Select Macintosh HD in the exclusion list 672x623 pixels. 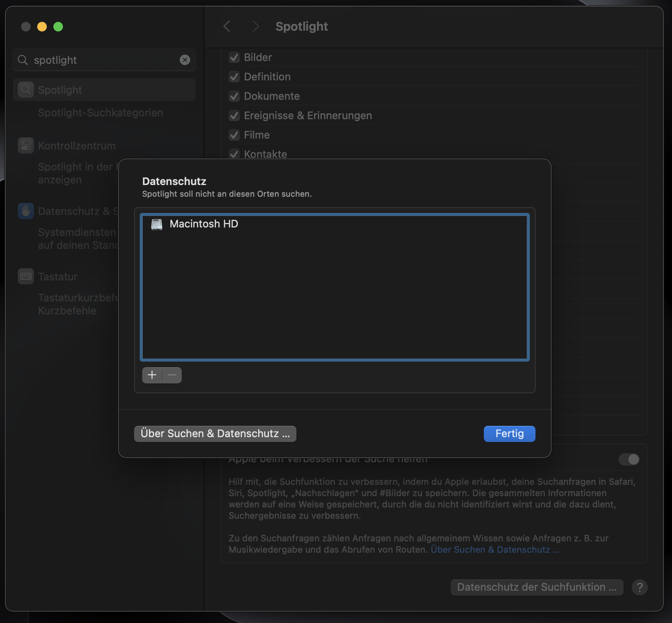point(204,224)
